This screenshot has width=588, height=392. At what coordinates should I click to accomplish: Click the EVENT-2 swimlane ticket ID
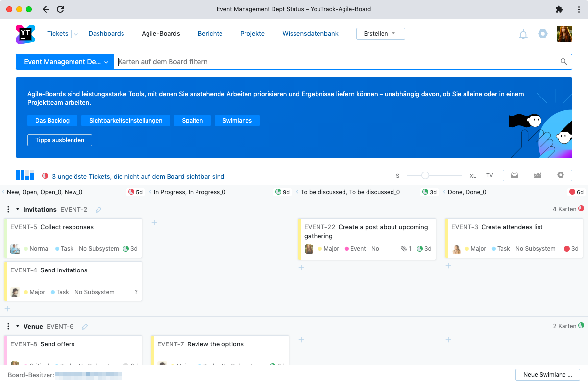(74, 209)
